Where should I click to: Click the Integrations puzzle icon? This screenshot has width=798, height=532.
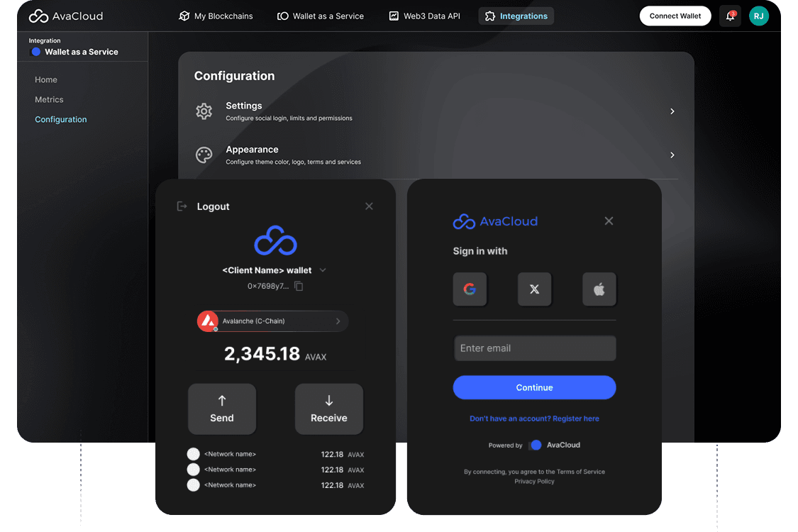tap(489, 16)
